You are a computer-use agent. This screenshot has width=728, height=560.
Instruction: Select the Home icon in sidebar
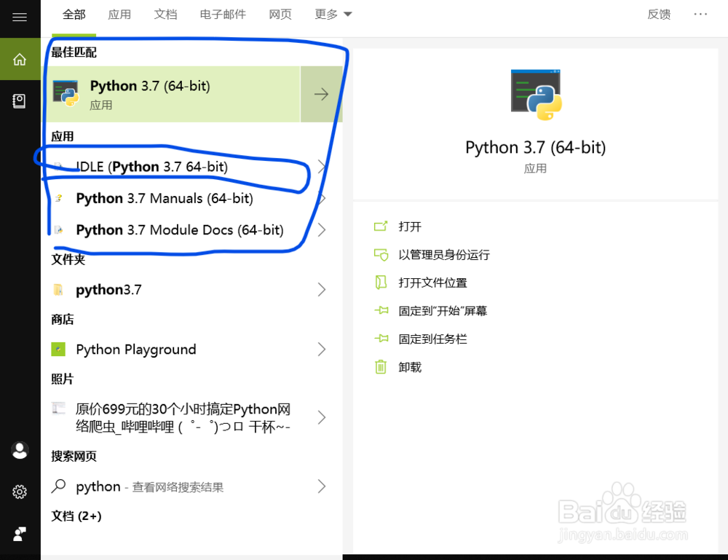[x=20, y=60]
